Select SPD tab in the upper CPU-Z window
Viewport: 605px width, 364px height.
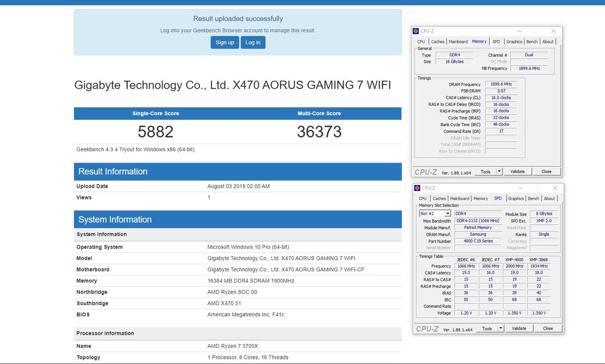(x=496, y=42)
